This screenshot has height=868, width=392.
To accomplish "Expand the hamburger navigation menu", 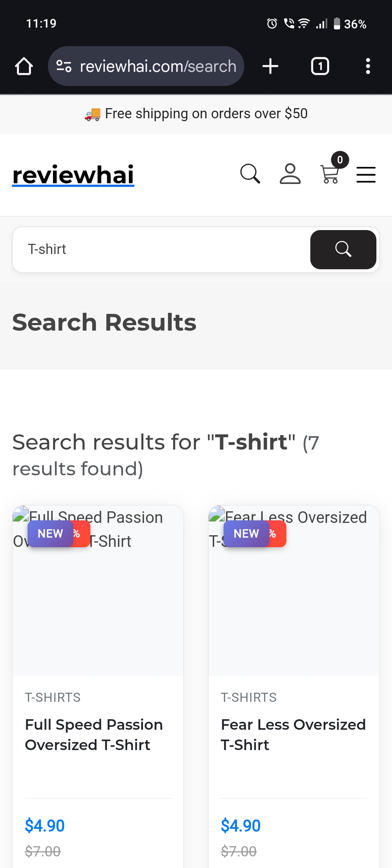I will tap(366, 175).
